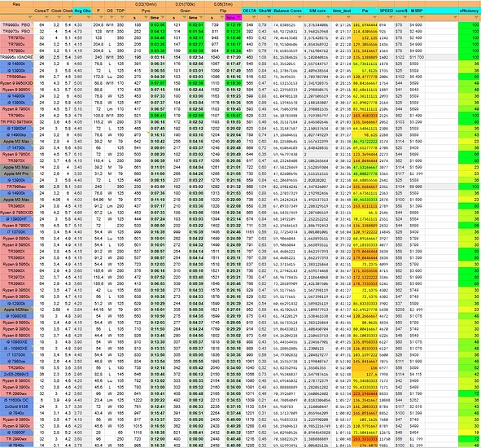Open the TDP column filter arrow
481x448 pixels.
click(122, 17)
